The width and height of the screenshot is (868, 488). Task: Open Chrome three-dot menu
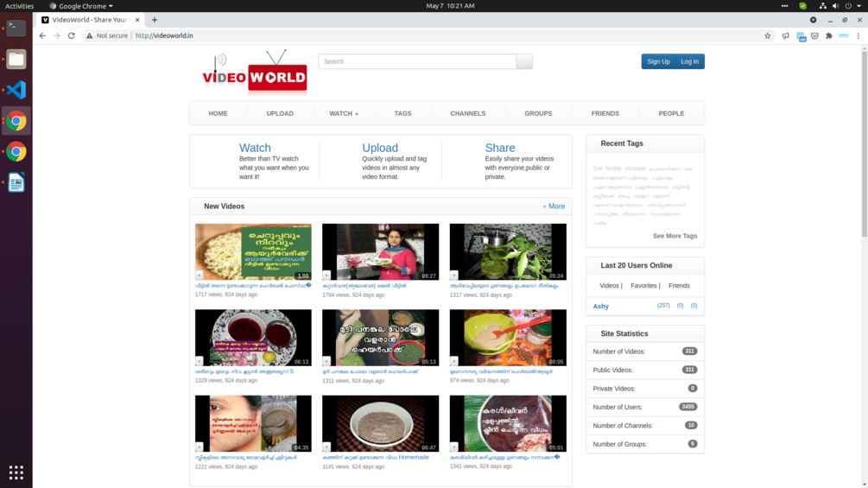pyautogui.click(x=858, y=35)
